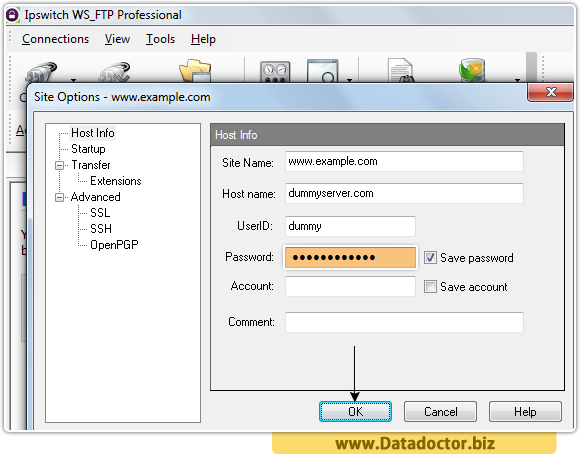This screenshot has height=454, width=580.
Task: Open dropdown arrow beside Connect icon
Action: 74,80
